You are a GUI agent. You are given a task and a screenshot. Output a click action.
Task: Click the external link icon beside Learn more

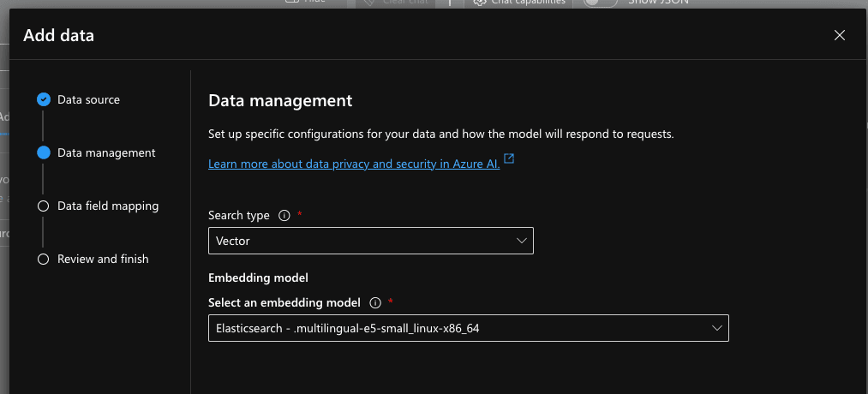point(509,158)
